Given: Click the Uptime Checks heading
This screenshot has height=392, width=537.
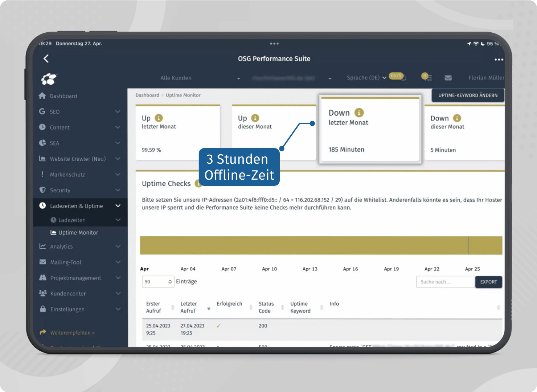Looking at the screenshot, I should point(166,184).
